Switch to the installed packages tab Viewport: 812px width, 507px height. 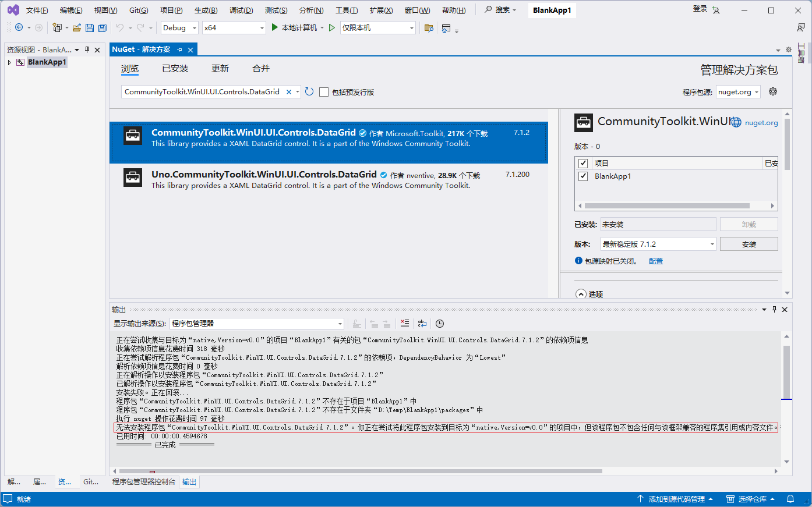click(x=175, y=69)
